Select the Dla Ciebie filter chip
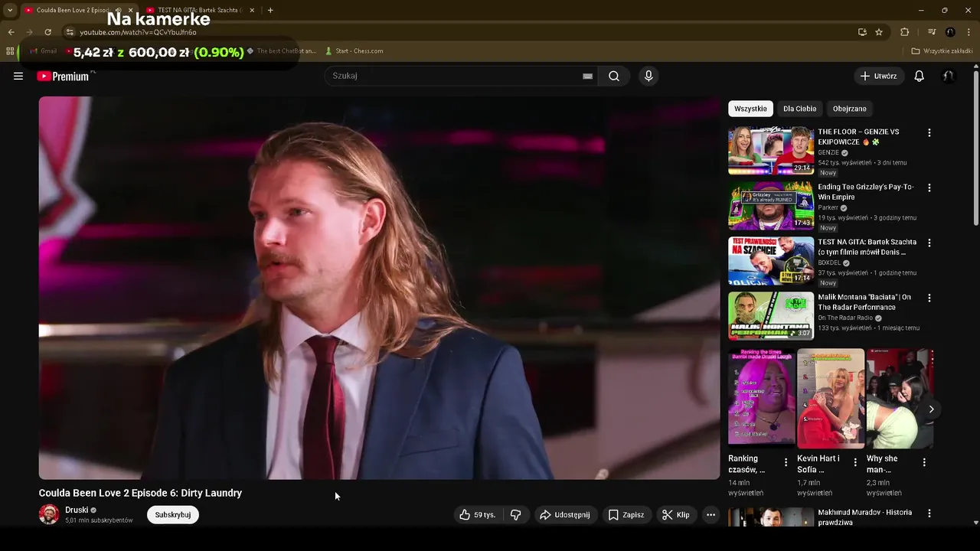Screen dimensions: 980x551 [799, 109]
